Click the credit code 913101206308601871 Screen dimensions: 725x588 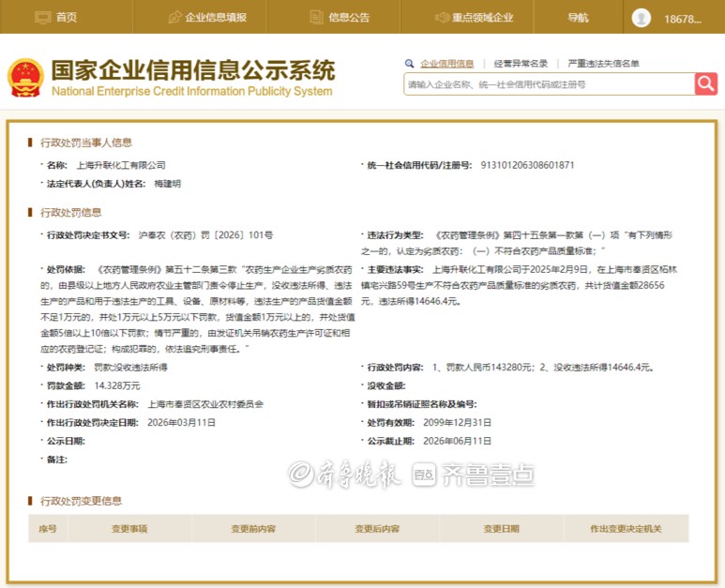526,165
